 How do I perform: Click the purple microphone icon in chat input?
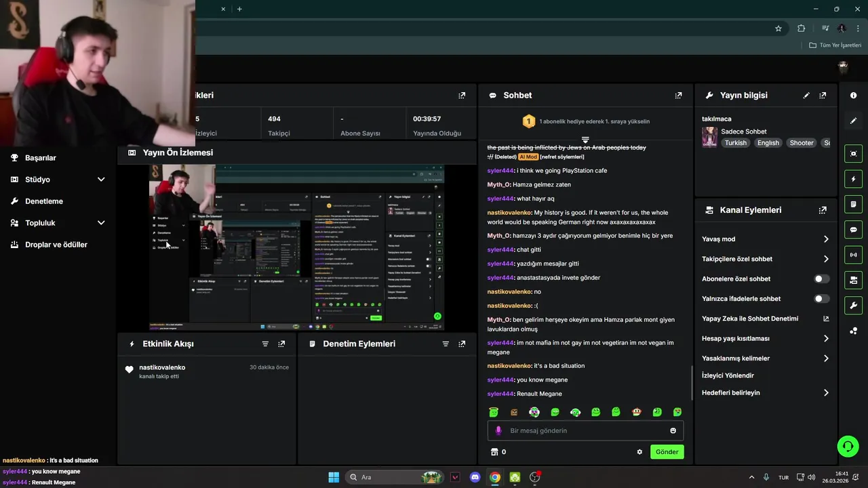coord(498,430)
